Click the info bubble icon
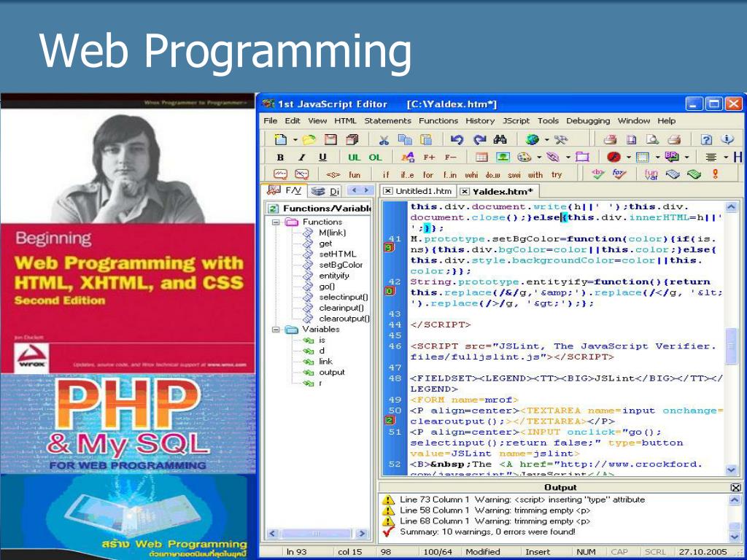The width and height of the screenshot is (747, 560). [x=727, y=139]
